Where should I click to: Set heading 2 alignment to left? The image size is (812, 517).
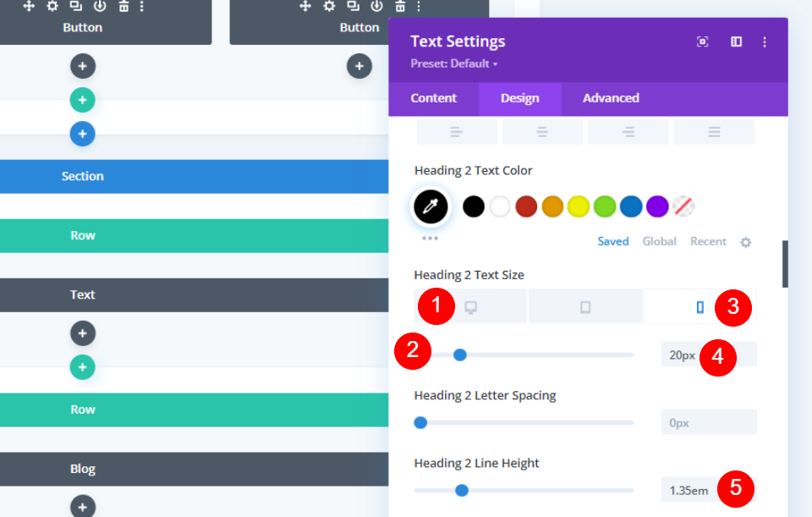(x=457, y=132)
